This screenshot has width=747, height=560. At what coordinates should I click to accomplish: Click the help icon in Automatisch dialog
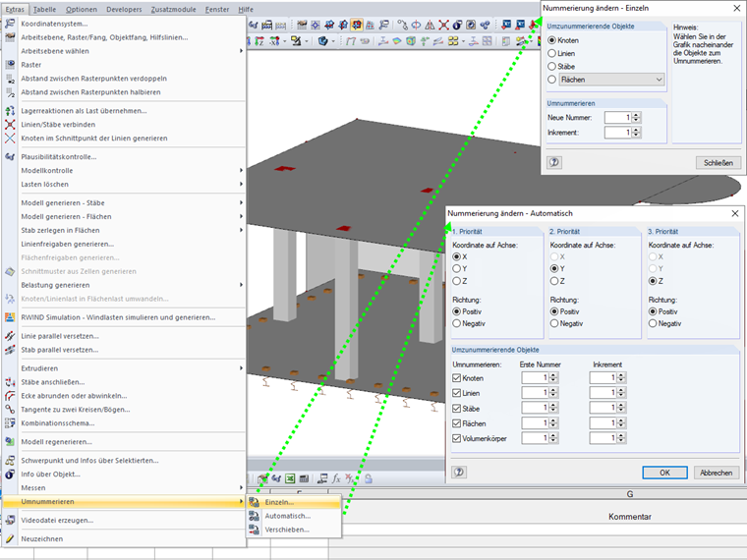459,472
